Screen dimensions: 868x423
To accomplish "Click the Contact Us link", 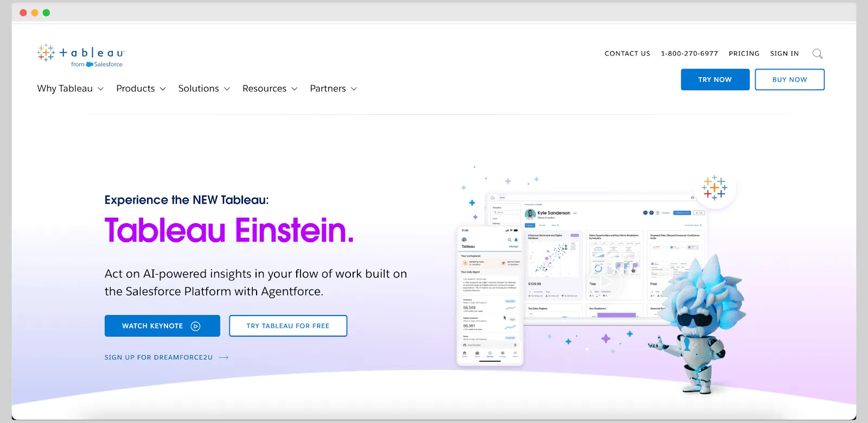I will pyautogui.click(x=627, y=54).
